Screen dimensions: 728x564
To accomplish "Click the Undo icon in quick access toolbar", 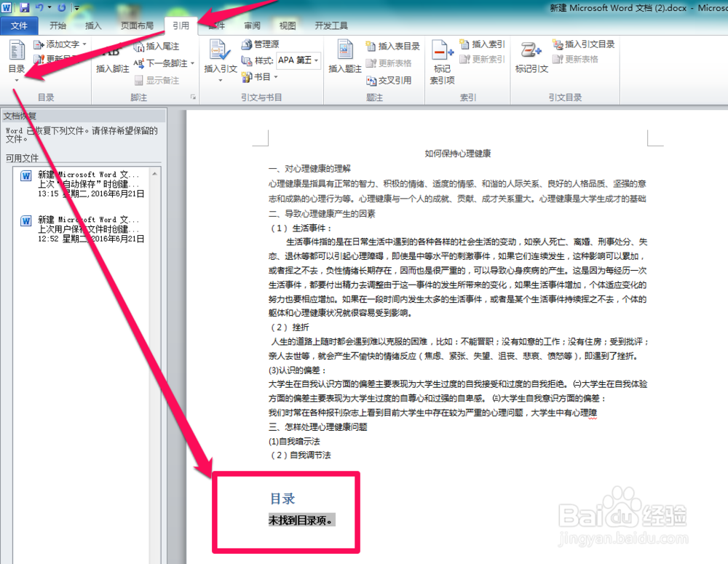I will tap(39, 7).
